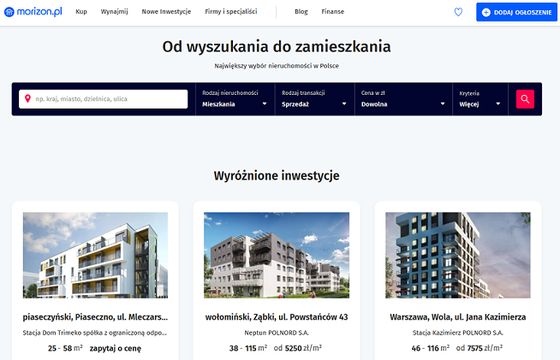Expand the Kryteria Więcej dropdown
The image size is (560, 360).
(480, 99)
